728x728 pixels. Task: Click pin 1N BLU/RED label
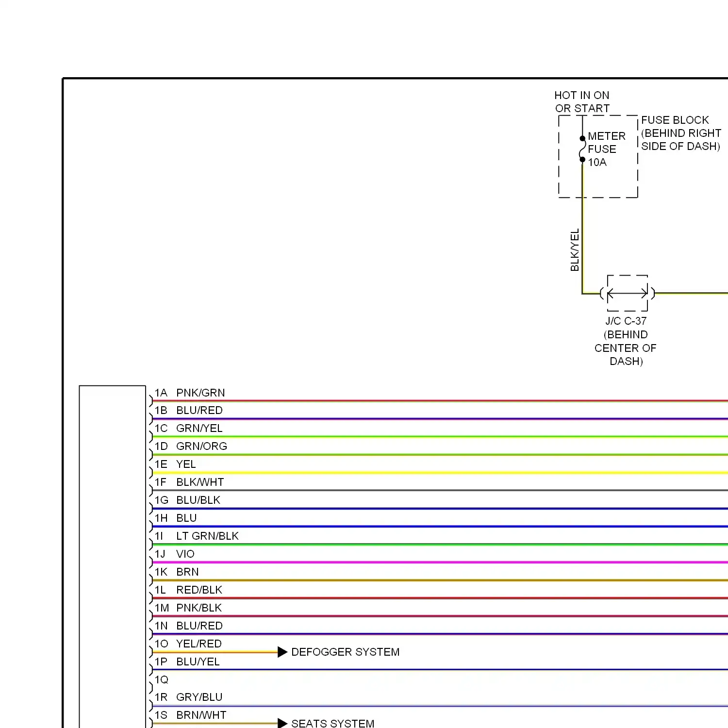[189, 626]
